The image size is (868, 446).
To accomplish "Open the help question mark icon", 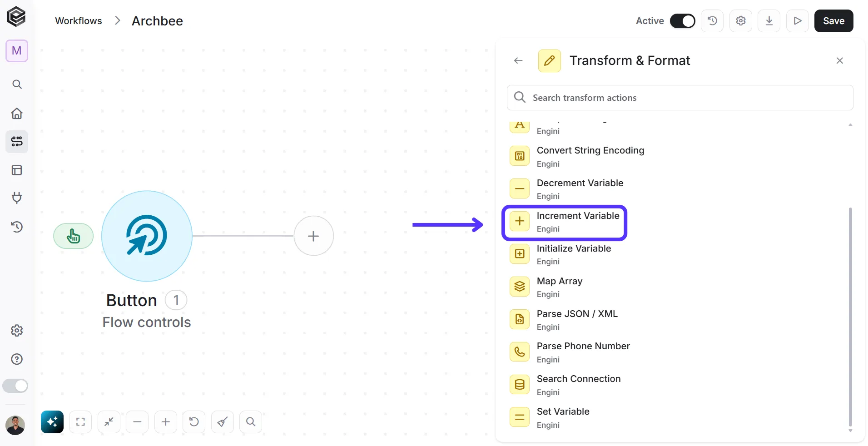I will [x=17, y=359].
